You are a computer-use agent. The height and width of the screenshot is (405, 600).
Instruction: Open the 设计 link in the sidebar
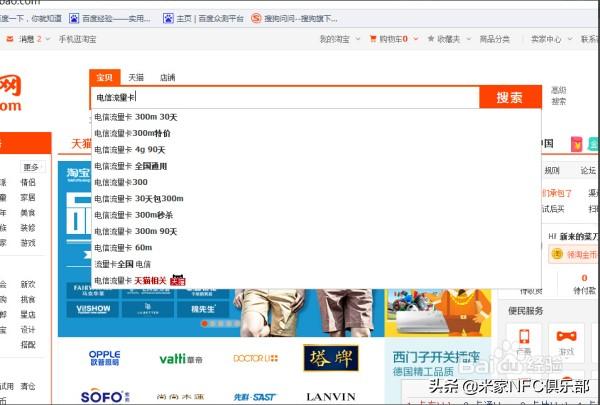28,330
